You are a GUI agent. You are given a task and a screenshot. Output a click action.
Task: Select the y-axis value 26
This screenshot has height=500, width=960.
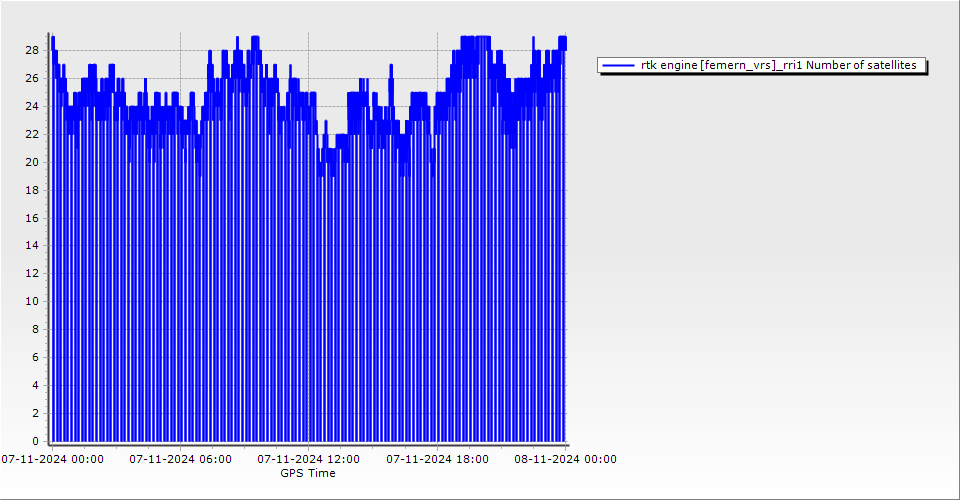pos(32,78)
